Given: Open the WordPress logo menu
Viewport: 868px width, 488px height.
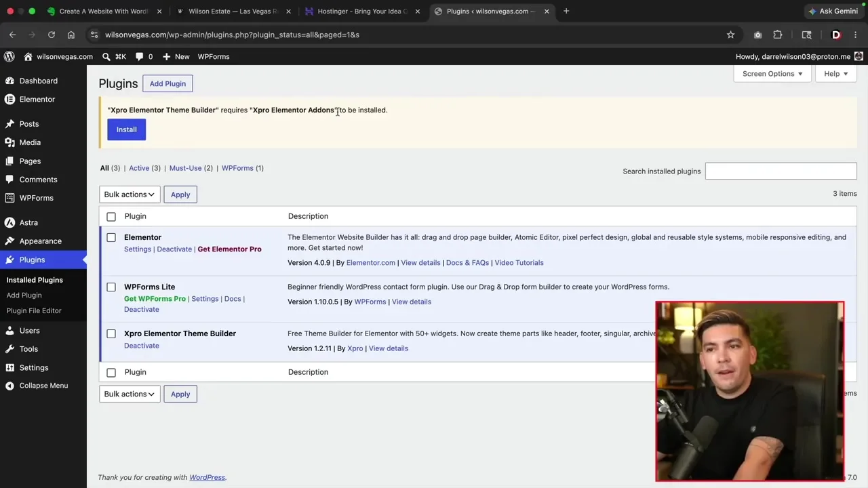Looking at the screenshot, I should coord(9,57).
